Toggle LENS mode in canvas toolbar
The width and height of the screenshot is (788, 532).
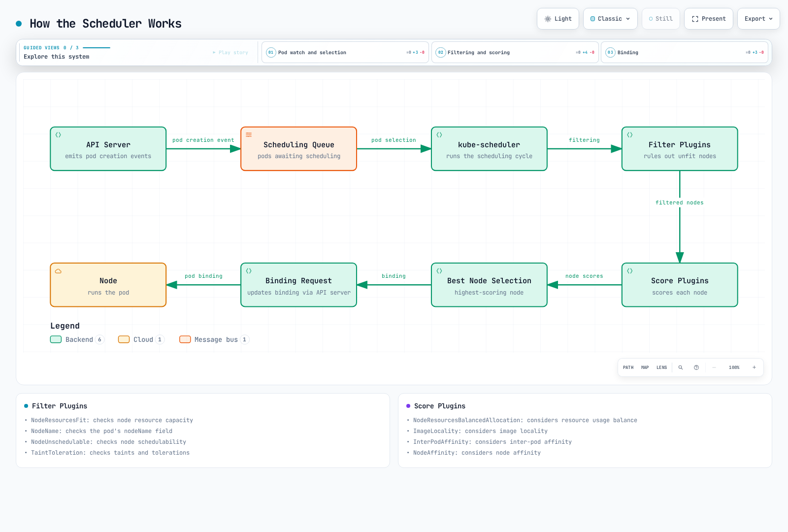(662, 367)
